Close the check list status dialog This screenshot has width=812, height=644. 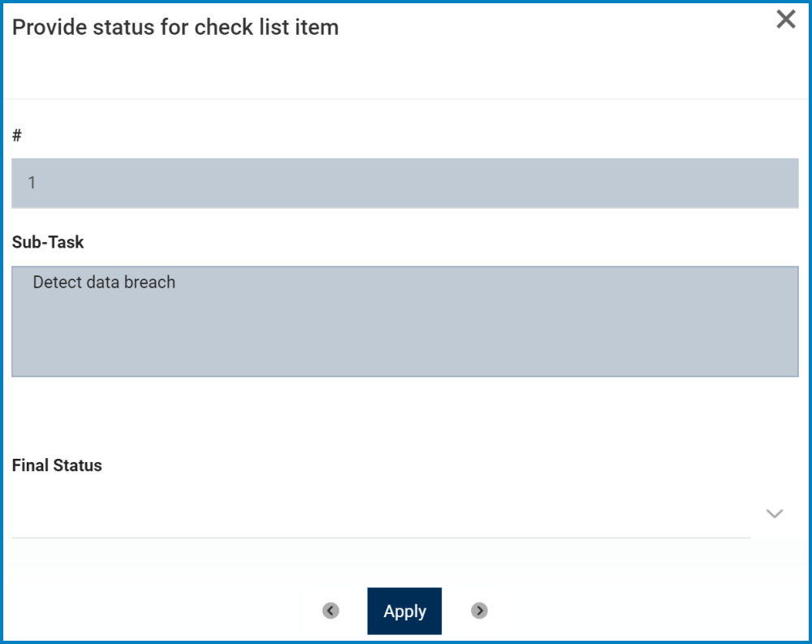pyautogui.click(x=785, y=19)
